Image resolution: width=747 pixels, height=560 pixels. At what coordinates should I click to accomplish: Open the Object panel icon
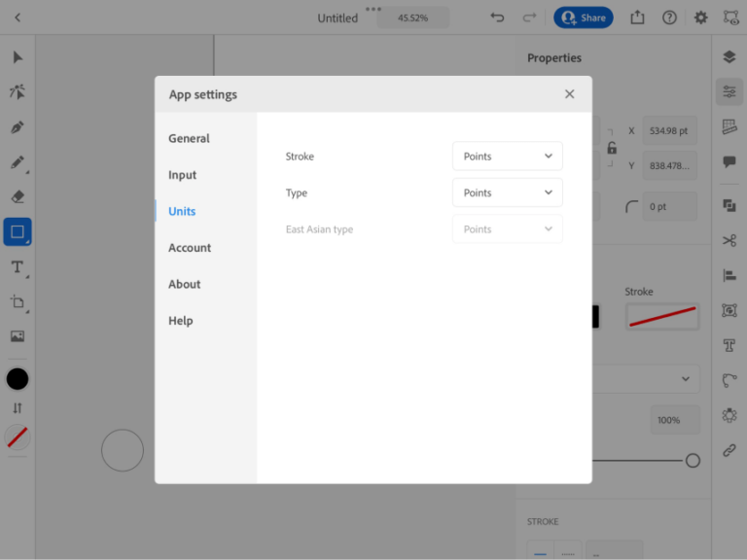729,310
